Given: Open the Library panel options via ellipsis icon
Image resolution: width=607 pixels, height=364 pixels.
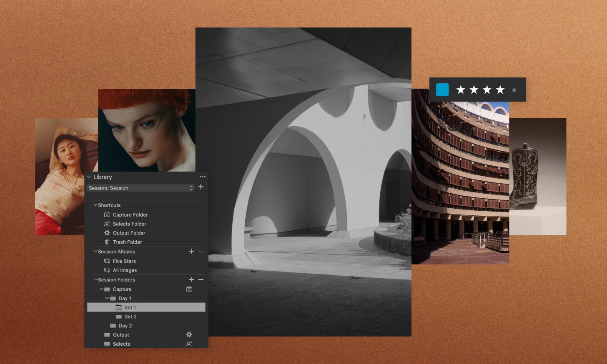Looking at the screenshot, I should (x=203, y=176).
